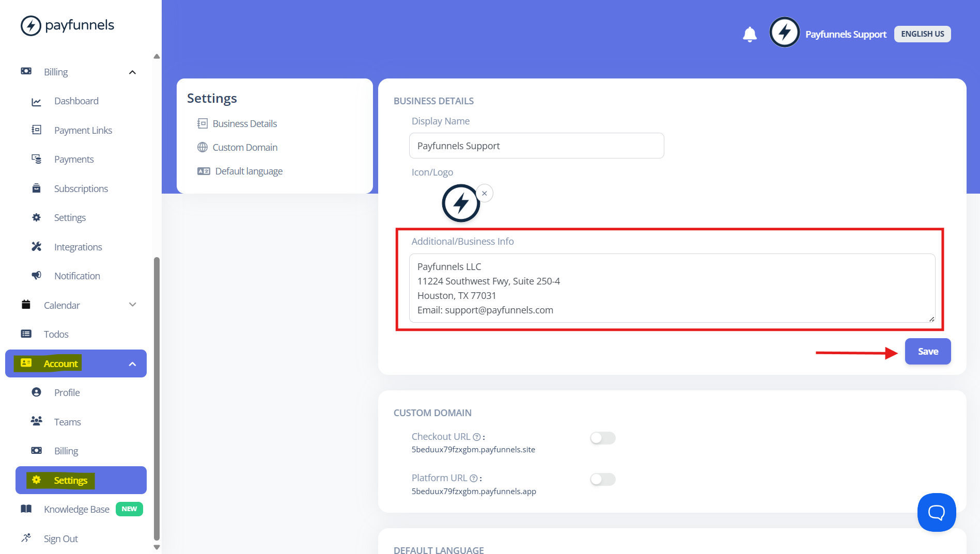
Task: Open Teams under Account
Action: coord(67,422)
